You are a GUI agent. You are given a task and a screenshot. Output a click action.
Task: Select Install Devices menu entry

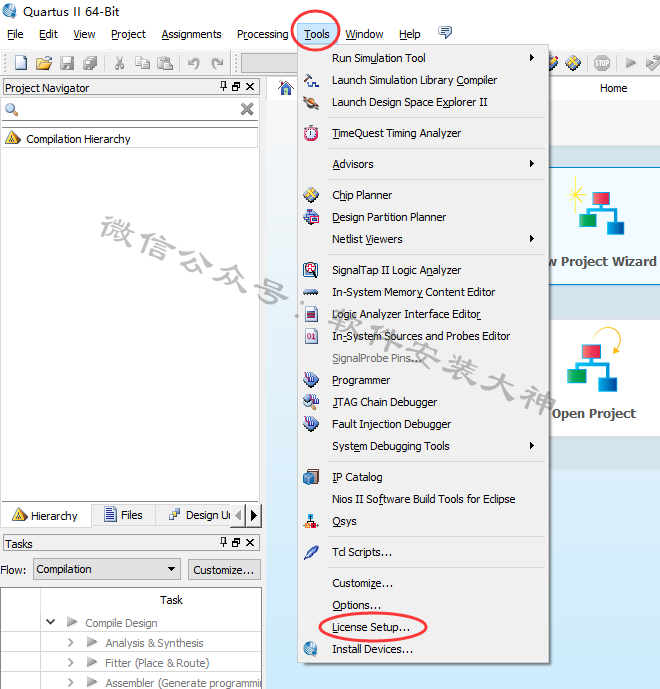(423, 649)
